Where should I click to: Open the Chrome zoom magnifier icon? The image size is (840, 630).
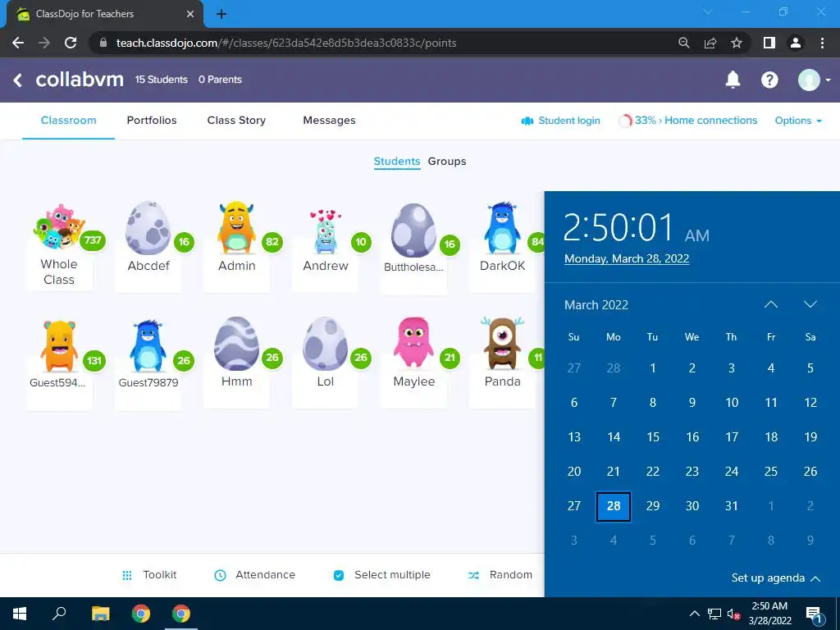[683, 43]
